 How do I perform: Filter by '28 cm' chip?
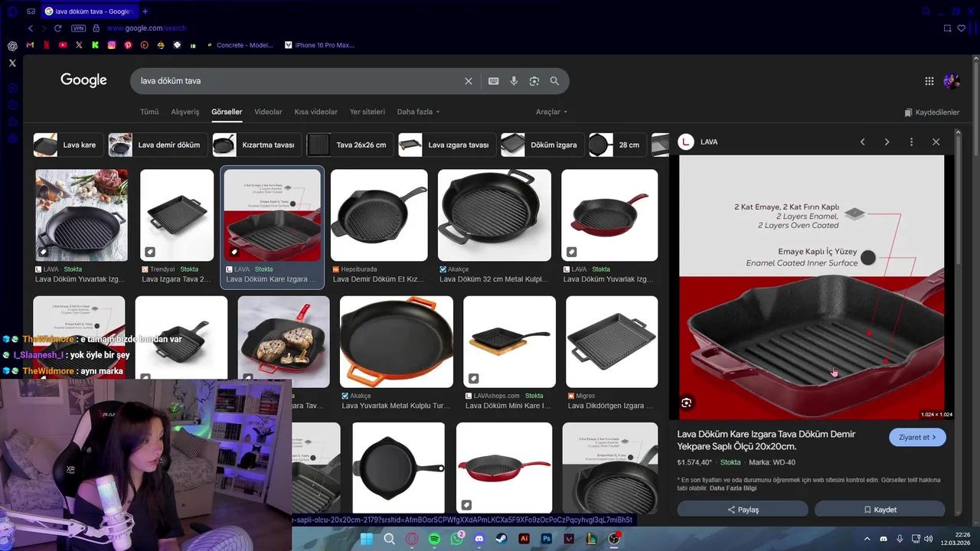tap(618, 145)
